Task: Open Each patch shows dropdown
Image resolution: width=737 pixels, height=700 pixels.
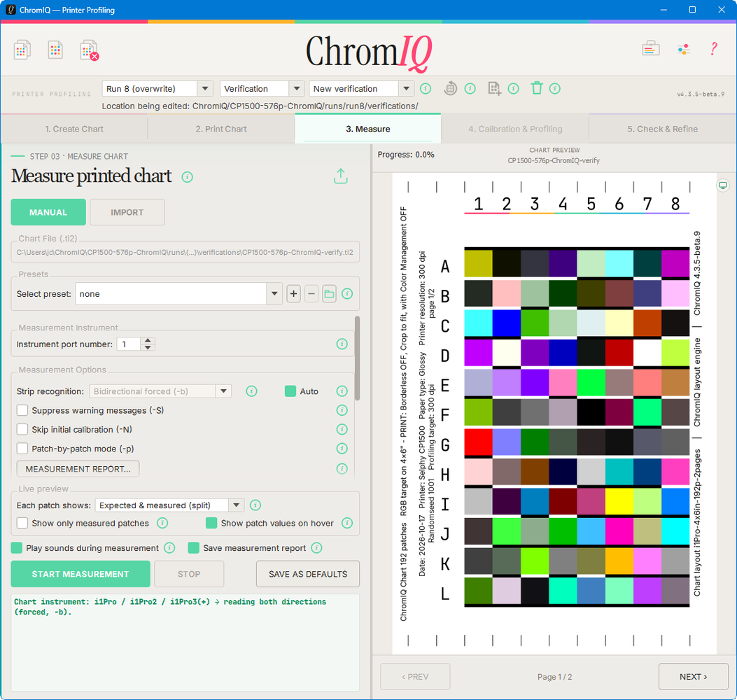Action: [x=169, y=505]
